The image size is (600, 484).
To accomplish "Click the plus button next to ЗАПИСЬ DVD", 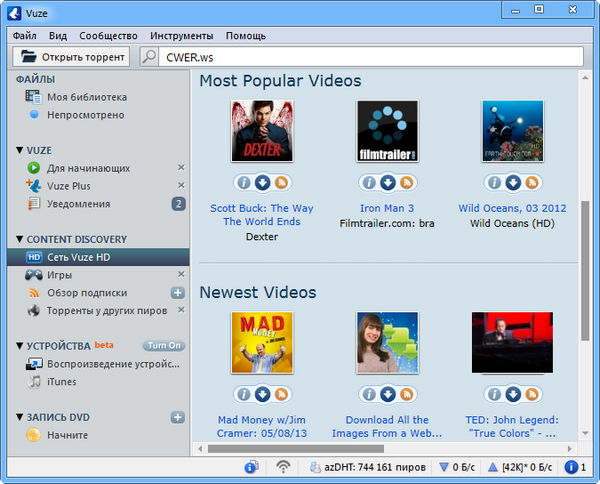I will click(x=178, y=417).
